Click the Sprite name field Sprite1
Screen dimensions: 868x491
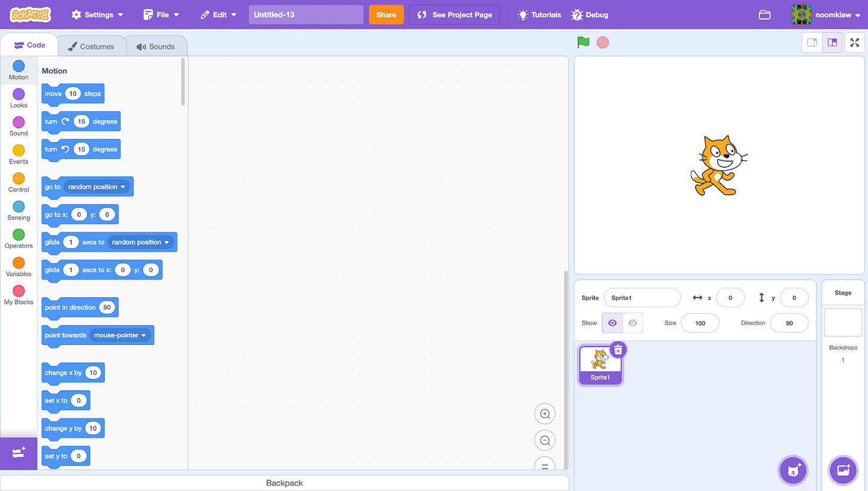[642, 298]
